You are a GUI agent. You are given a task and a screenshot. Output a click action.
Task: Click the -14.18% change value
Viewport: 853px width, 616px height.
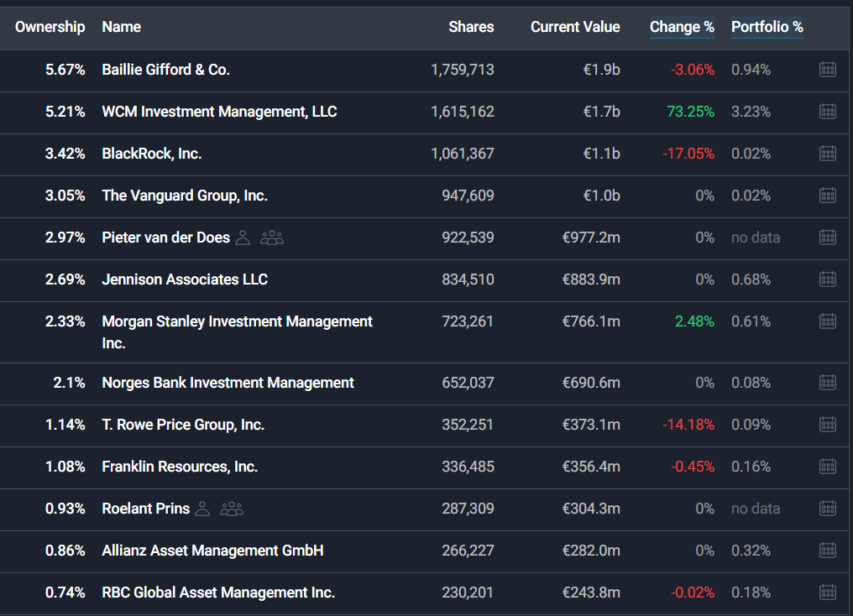coord(688,425)
